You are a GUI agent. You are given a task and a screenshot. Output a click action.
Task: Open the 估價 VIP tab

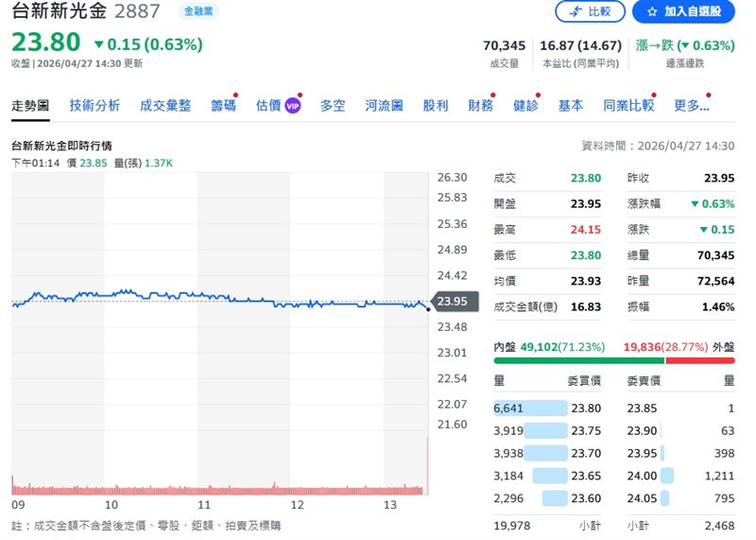click(x=278, y=105)
